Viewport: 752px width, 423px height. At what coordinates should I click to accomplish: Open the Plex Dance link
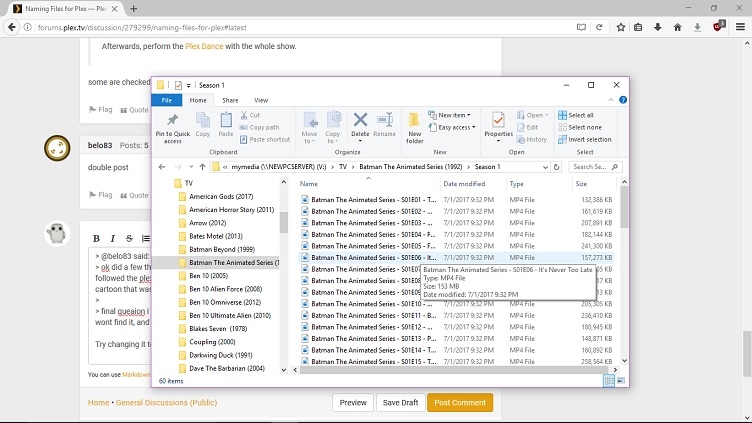[204, 46]
